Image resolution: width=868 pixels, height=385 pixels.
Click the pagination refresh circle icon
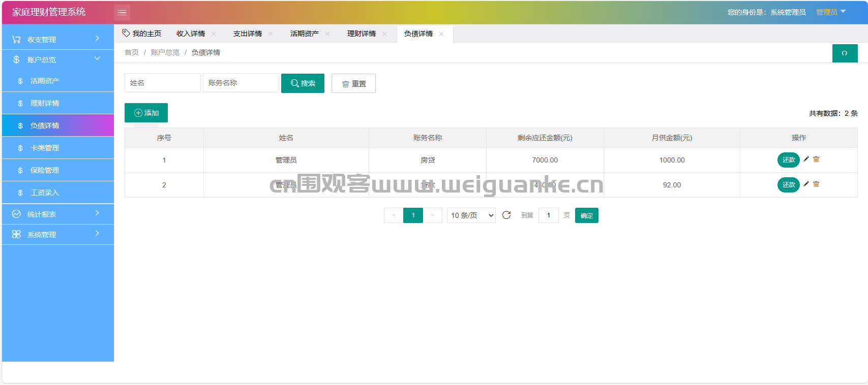506,215
